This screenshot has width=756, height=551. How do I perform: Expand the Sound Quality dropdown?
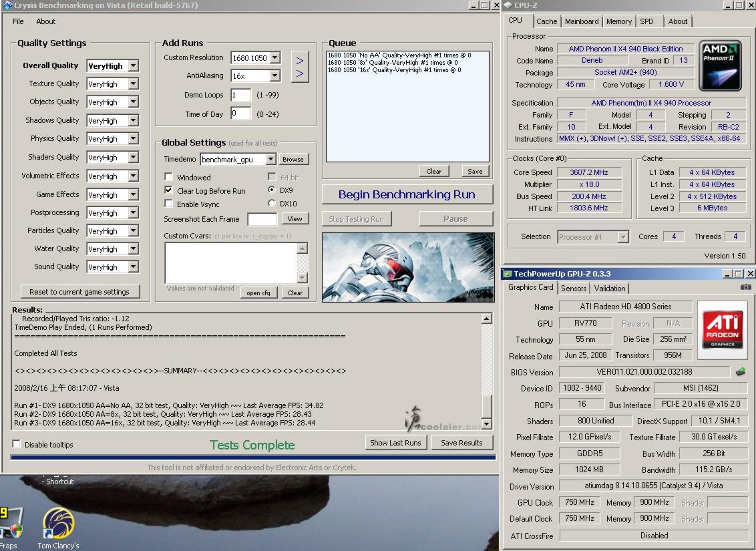[134, 266]
